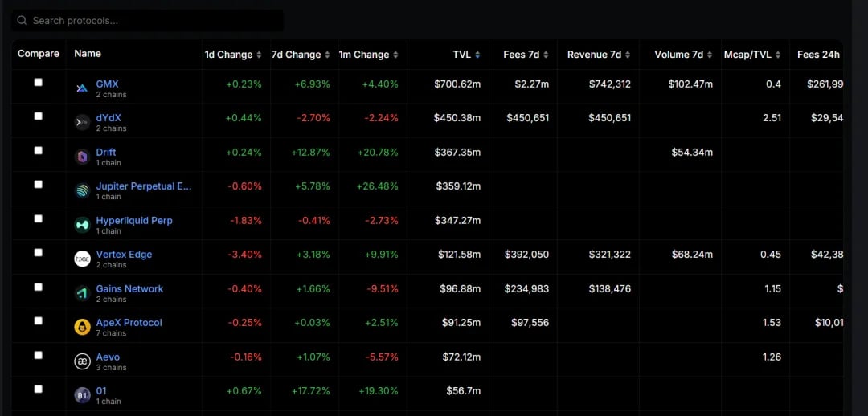
Task: Click the Aevo logo icon
Action: point(82,361)
